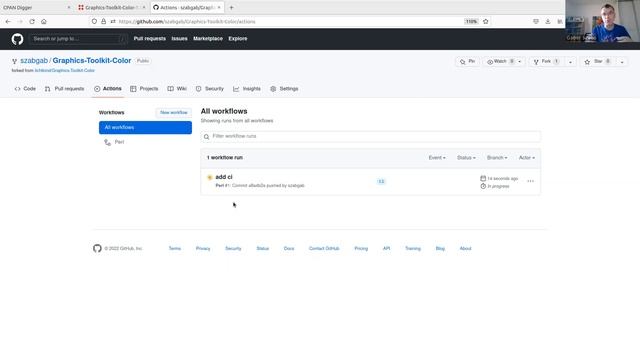Expand the Status filter dropdown
Viewport: 640px width, 360px height.
(466, 158)
